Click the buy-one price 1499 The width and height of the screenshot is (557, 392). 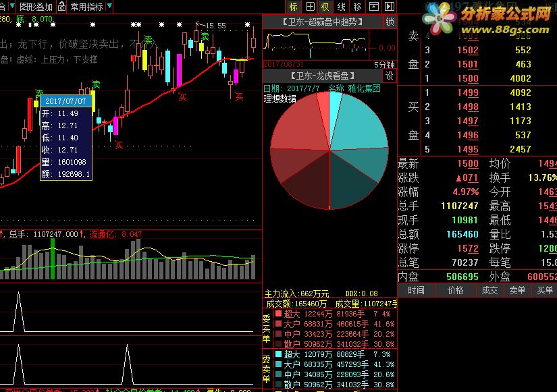468,92
